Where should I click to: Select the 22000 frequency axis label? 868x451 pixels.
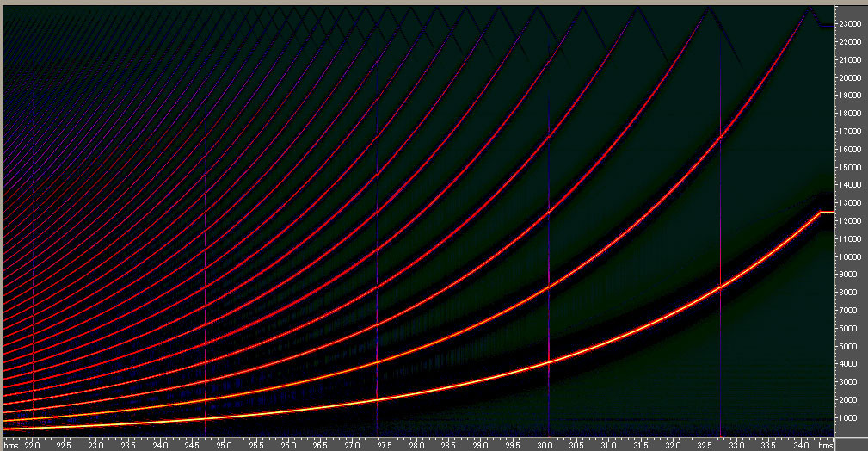[852, 42]
